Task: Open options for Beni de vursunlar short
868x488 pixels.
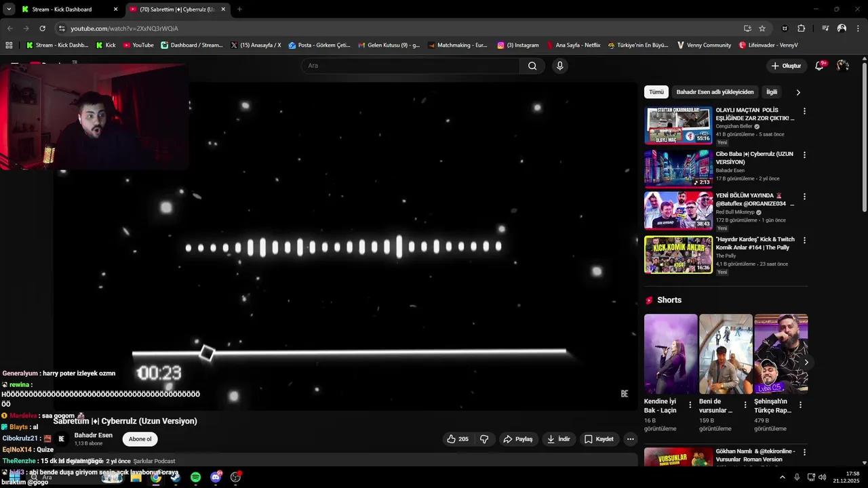Action: click(x=745, y=405)
